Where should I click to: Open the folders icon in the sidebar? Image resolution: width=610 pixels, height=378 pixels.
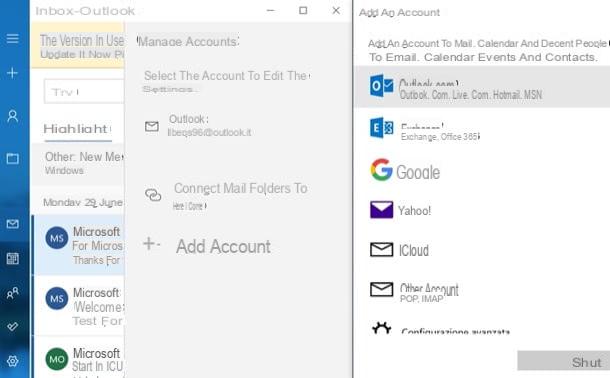pyautogui.click(x=12, y=158)
